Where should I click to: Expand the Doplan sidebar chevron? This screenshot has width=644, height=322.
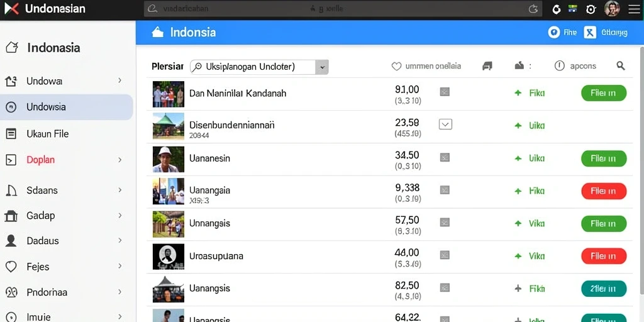point(120,160)
